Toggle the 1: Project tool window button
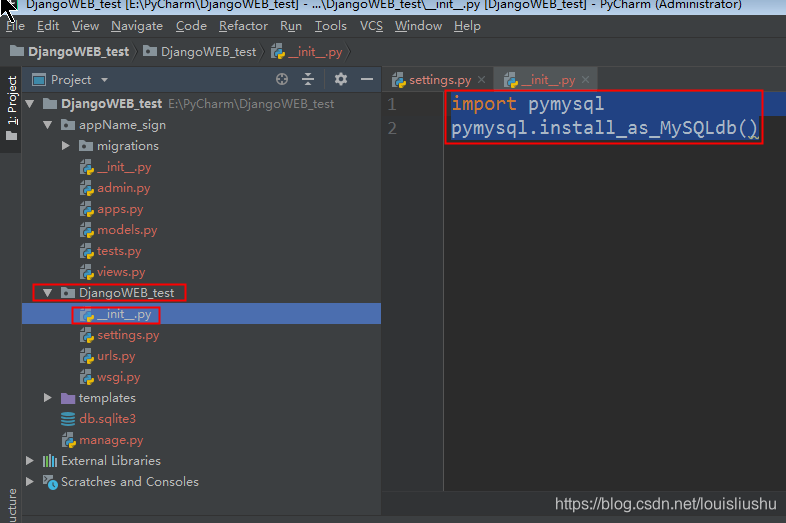The image size is (786, 523). 11,108
